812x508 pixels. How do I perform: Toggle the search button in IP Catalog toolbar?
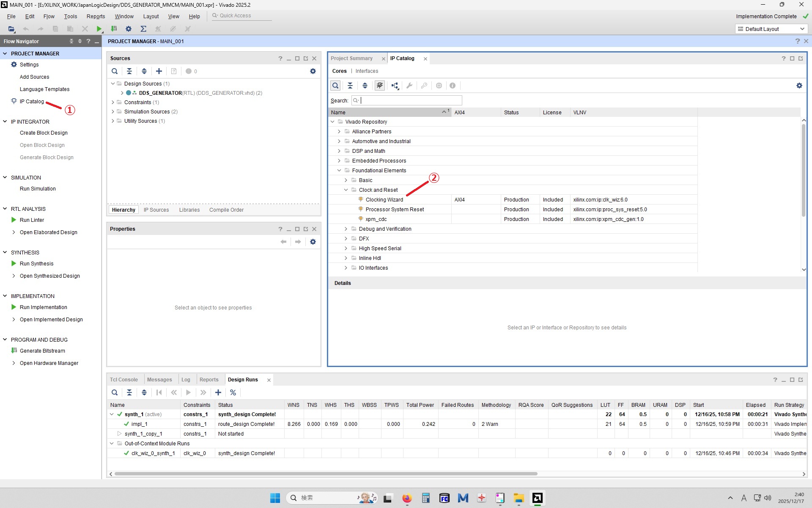[x=335, y=86]
